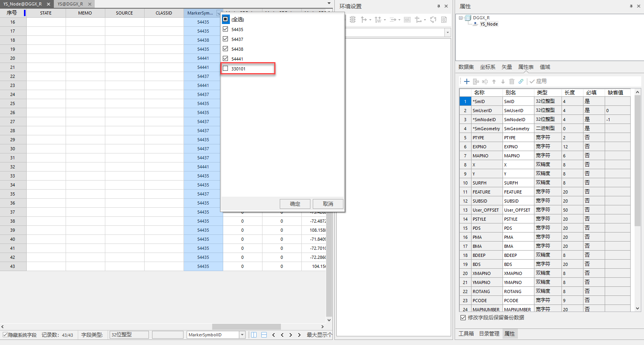Click the delete field trash icon

coord(512,81)
